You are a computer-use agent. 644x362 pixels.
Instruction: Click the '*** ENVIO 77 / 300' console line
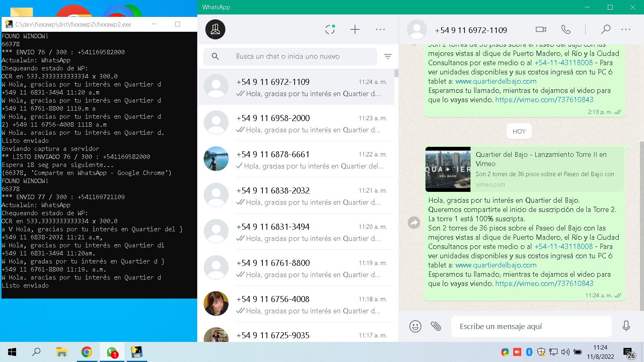coord(63,197)
